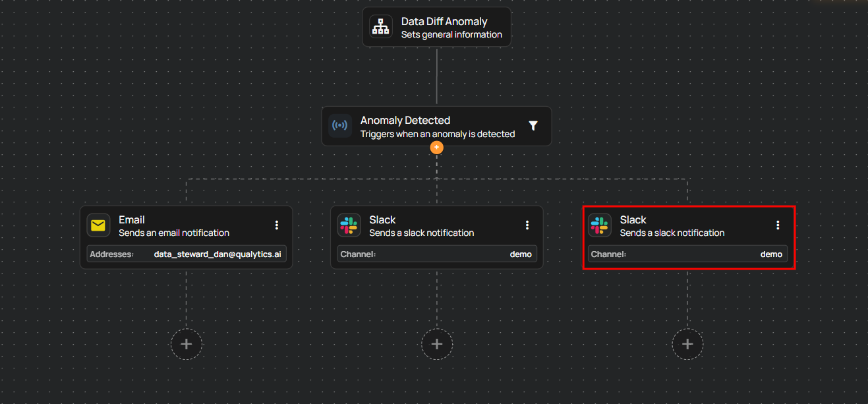This screenshot has height=404, width=868.
Task: Add a step below the middle Slack node
Action: 436,344
